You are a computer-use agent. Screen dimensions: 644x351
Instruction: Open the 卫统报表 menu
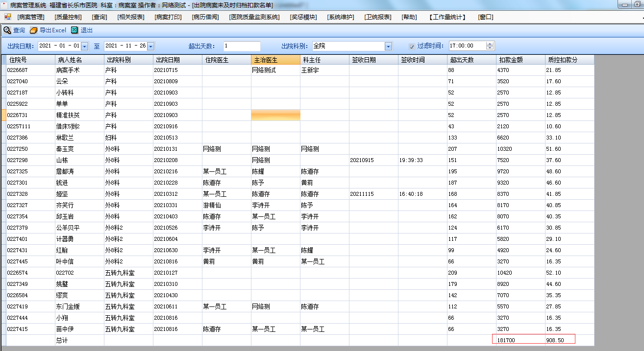pyautogui.click(x=378, y=17)
